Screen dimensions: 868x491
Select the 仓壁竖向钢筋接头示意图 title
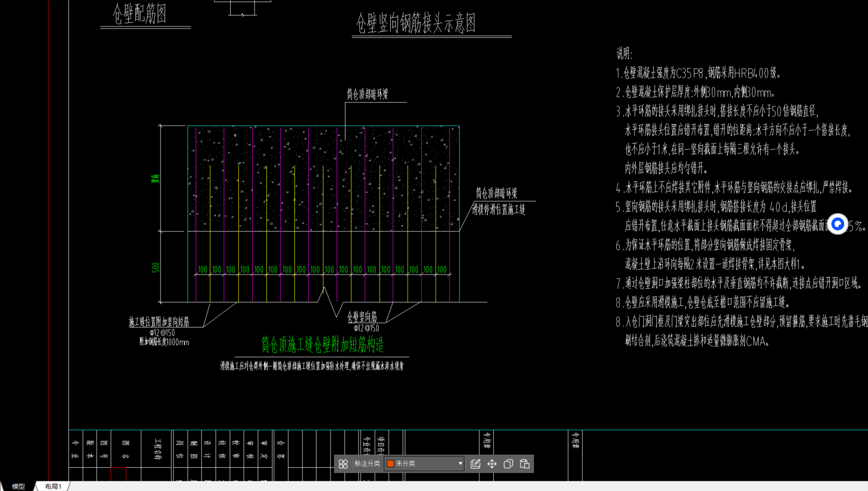(416, 23)
